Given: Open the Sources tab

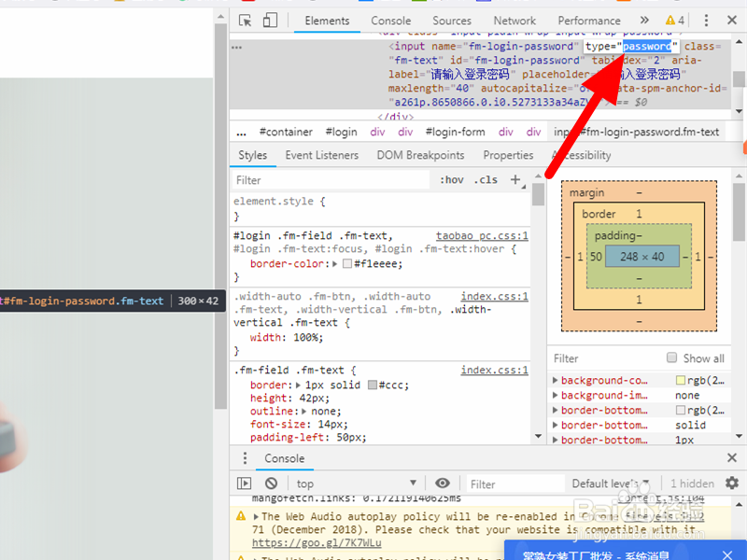Looking at the screenshot, I should (x=452, y=21).
